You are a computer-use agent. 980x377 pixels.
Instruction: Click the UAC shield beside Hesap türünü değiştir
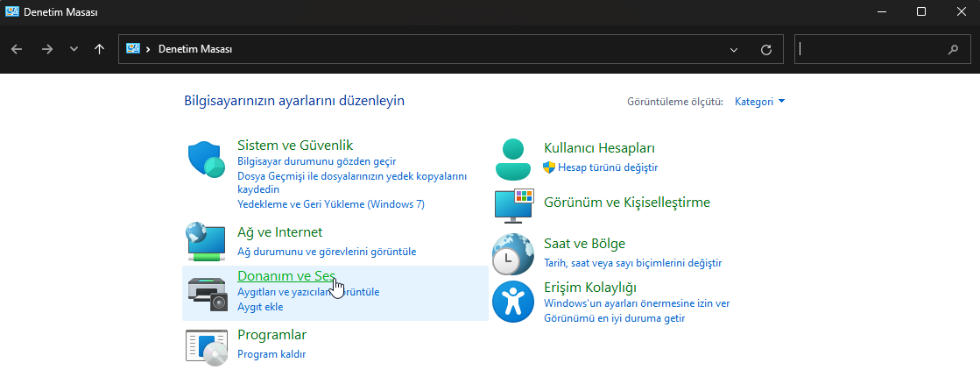click(549, 167)
